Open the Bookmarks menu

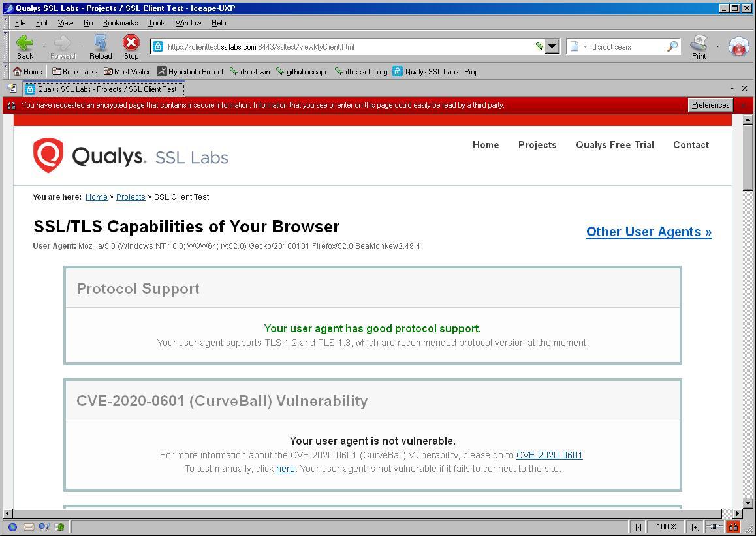point(121,23)
